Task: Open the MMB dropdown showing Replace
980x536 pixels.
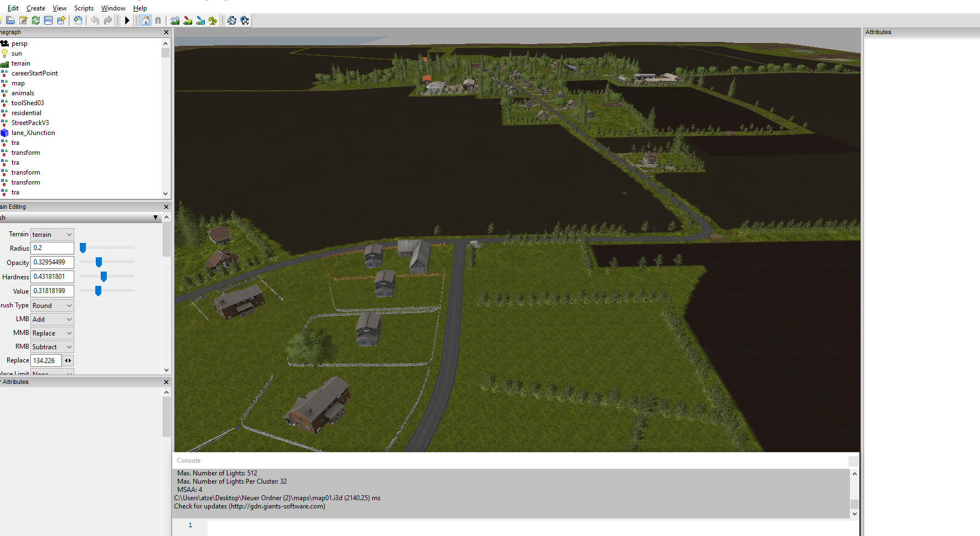Action: pos(52,333)
